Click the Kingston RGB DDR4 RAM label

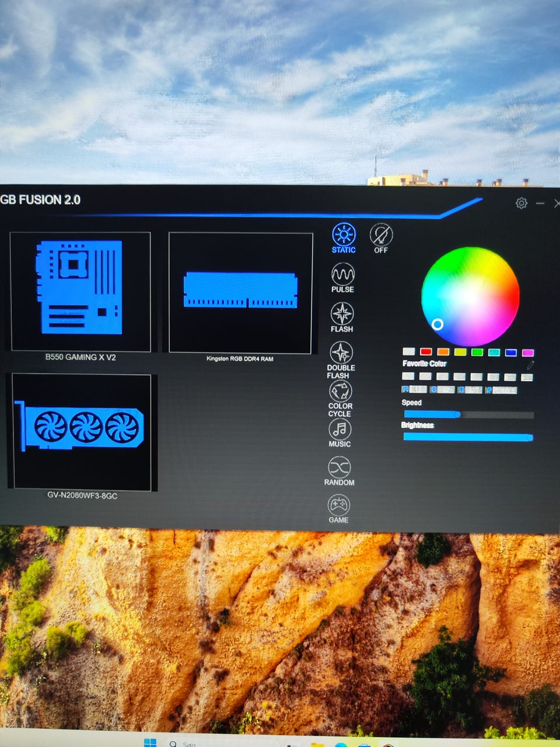240,358
